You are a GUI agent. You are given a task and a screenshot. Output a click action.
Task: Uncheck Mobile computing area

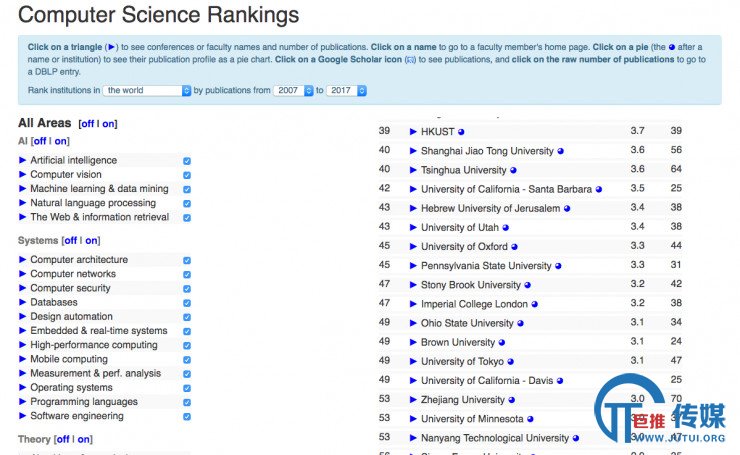coord(187,360)
